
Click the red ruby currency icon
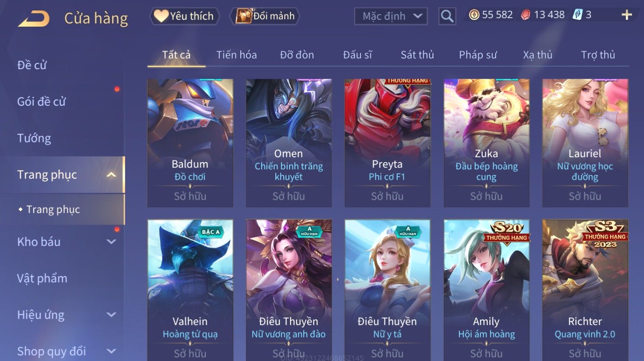click(526, 15)
